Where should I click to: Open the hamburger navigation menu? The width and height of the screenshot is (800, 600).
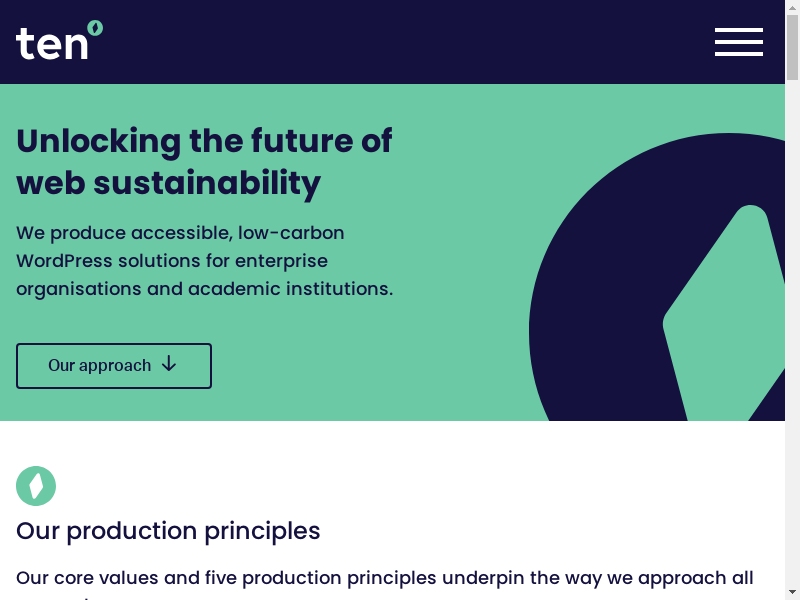(738, 42)
